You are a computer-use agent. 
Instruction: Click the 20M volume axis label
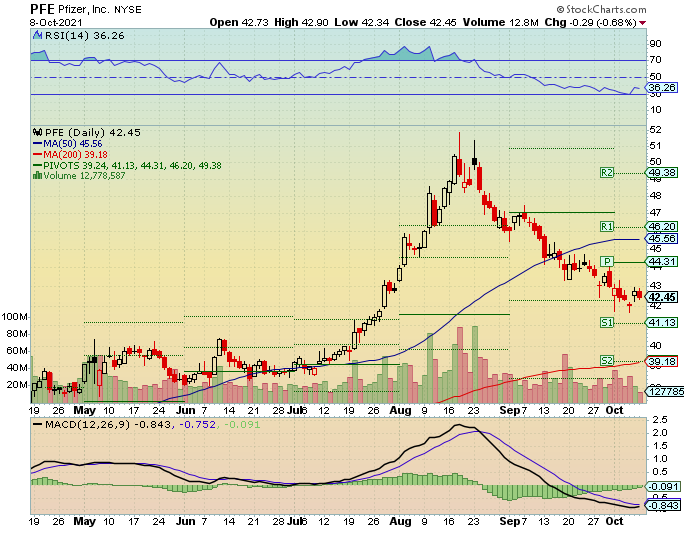[17, 384]
